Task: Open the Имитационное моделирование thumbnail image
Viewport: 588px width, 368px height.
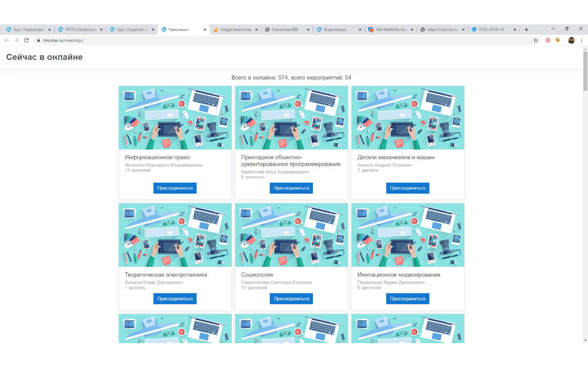Action: click(x=408, y=235)
